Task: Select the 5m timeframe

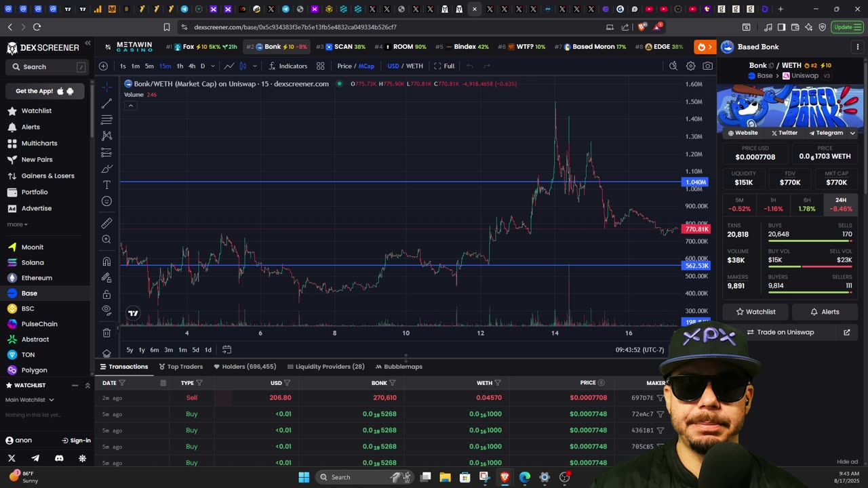Action: pyautogui.click(x=149, y=66)
